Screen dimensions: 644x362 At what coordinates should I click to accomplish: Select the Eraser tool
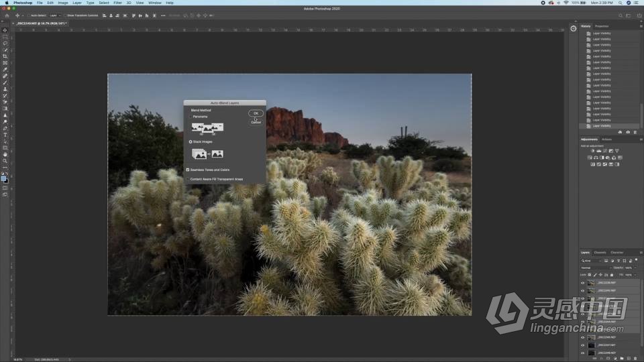5,102
